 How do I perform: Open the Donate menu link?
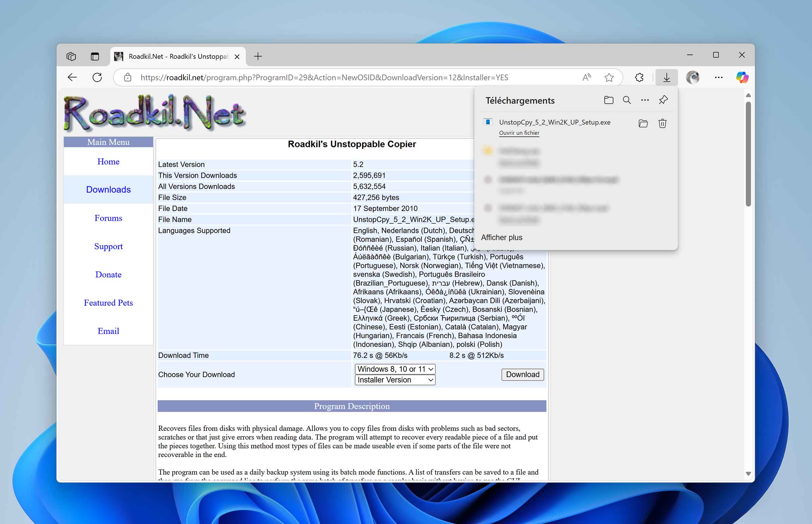point(108,274)
